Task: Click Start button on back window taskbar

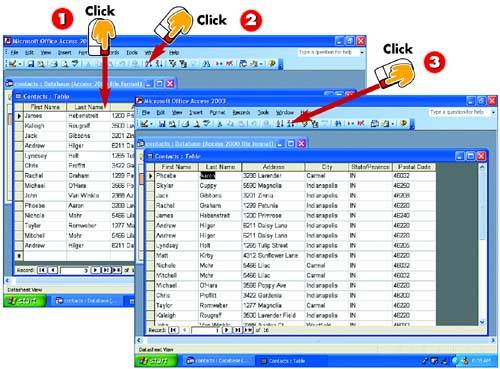Action: tap(24, 301)
